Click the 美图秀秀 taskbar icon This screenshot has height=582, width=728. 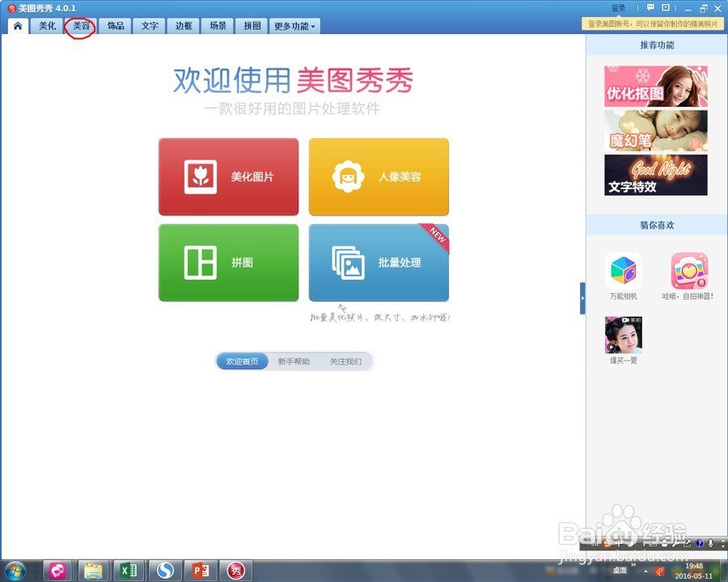pos(236,571)
